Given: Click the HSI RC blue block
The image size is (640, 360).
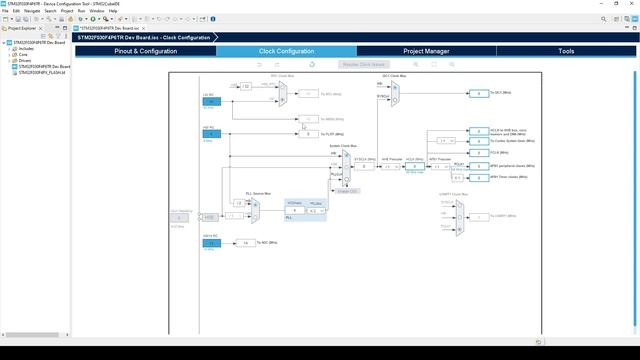Looking at the screenshot, I should tap(212, 134).
